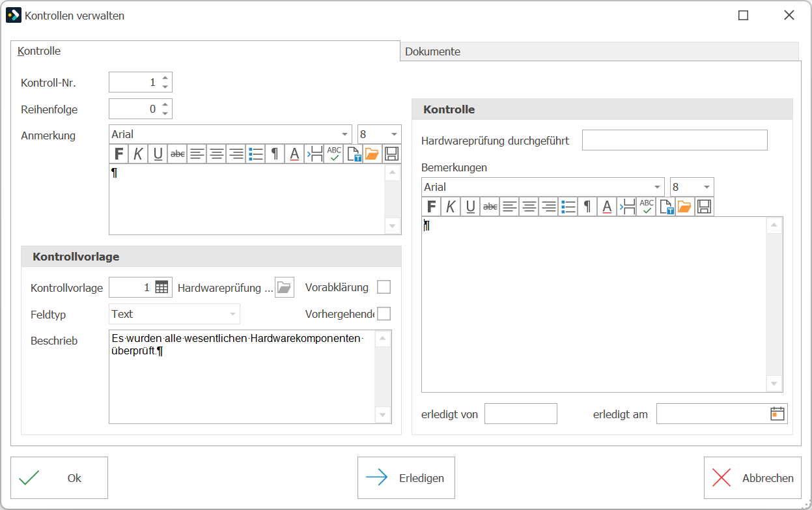Open folder icon next to Hardwareprüfung
The height and width of the screenshot is (510, 812).
[x=285, y=287]
